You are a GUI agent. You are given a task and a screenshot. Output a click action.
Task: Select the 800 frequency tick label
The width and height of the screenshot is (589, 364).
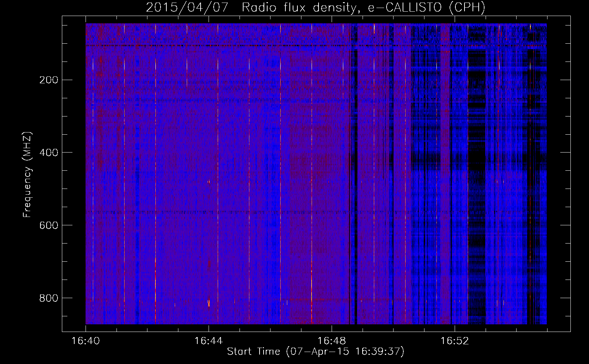49,298
